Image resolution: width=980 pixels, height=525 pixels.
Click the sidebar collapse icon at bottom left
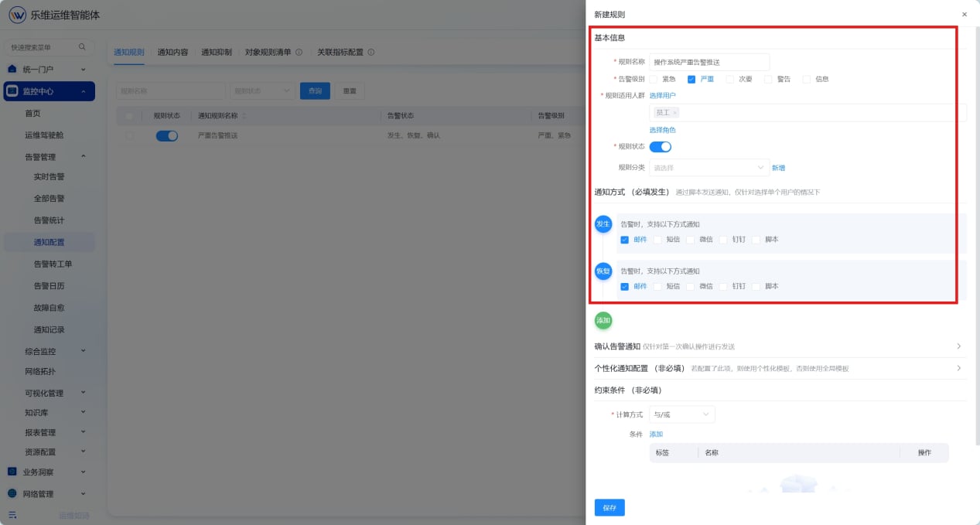click(x=12, y=515)
